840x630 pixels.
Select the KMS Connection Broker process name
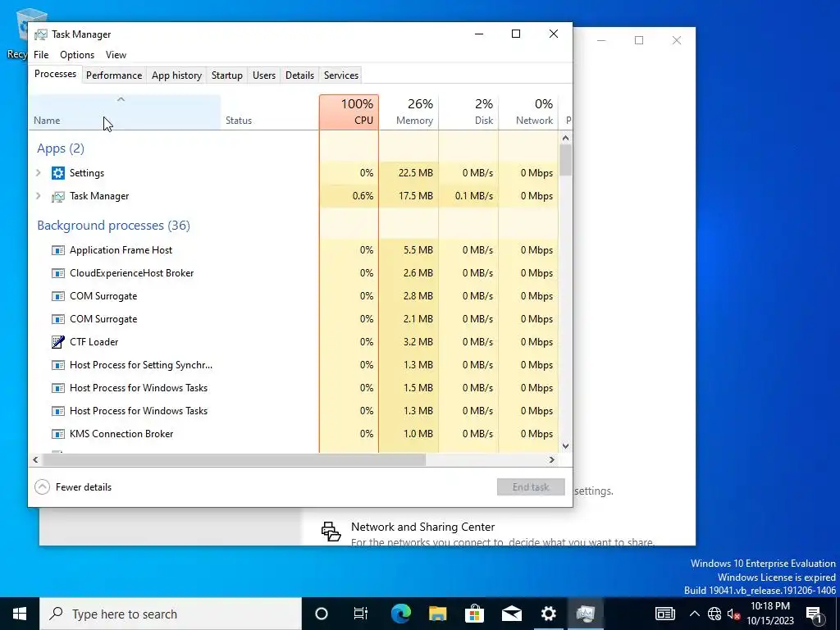click(x=121, y=434)
